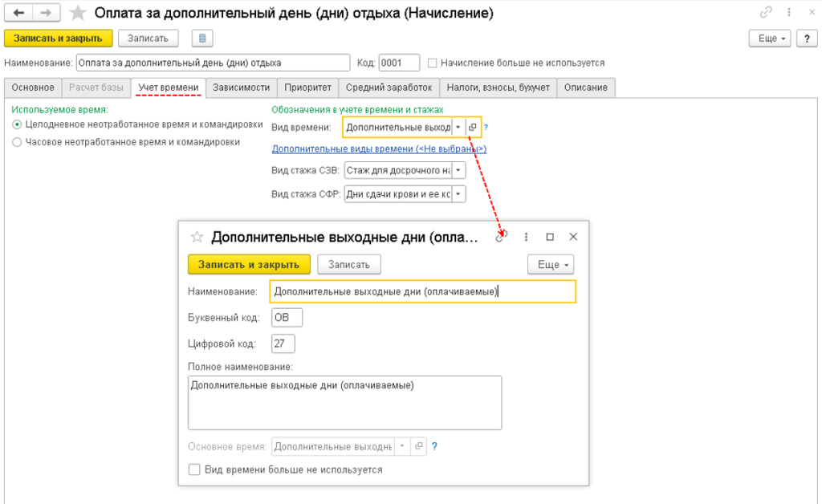Click the Буквенный код input field
This screenshot has height=504, width=822.
(287, 318)
